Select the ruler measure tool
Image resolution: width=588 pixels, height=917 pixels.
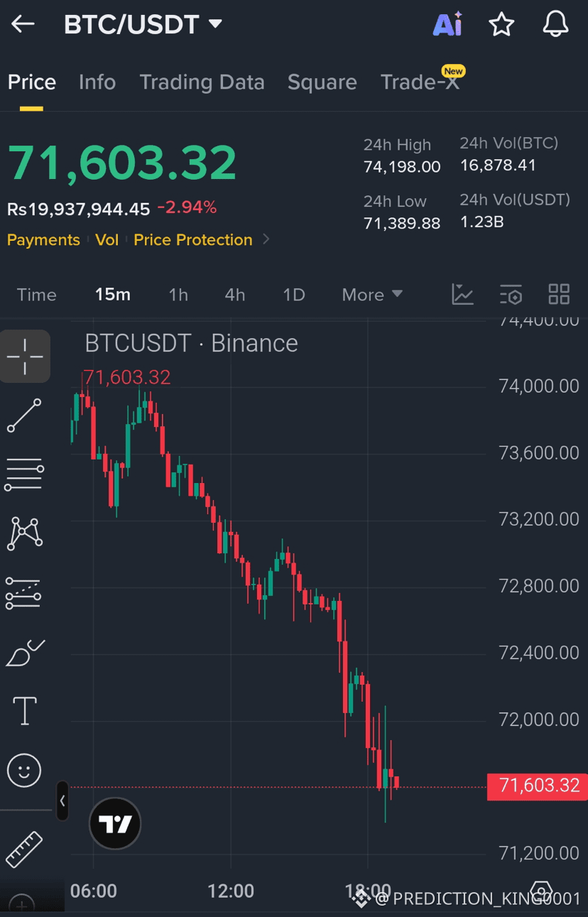coord(24,849)
